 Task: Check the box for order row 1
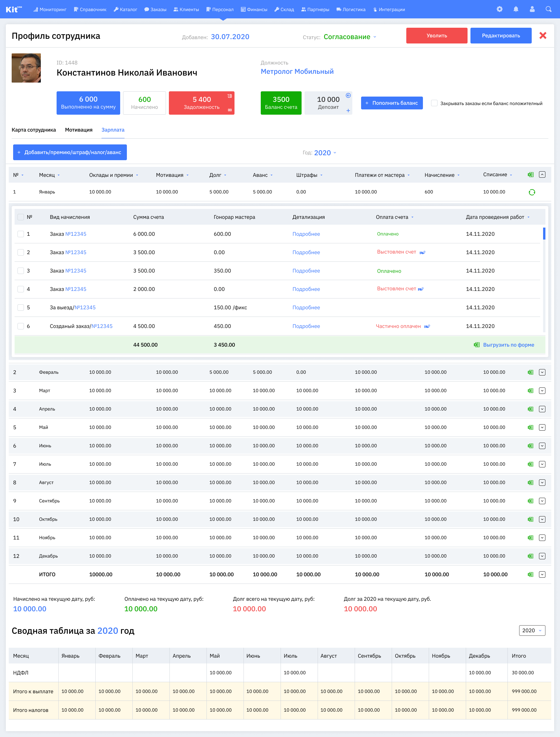(21, 234)
